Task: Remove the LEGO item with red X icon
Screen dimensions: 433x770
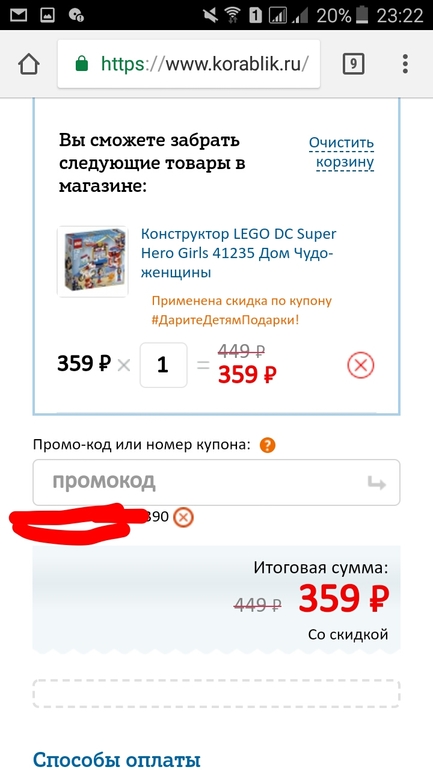Action: (361, 365)
